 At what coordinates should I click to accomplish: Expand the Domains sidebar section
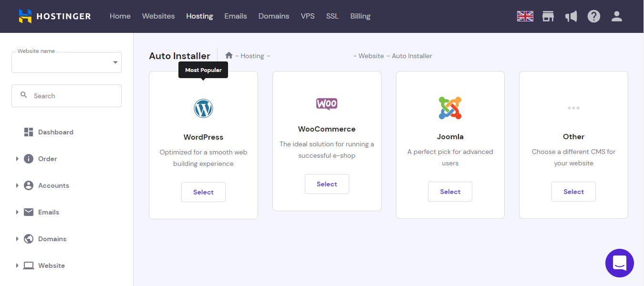point(52,239)
